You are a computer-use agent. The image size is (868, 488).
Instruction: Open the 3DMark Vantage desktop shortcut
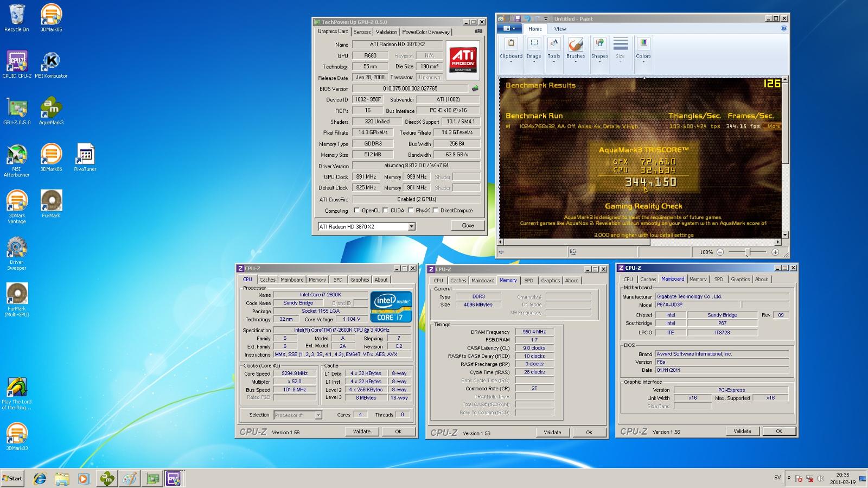(17, 207)
